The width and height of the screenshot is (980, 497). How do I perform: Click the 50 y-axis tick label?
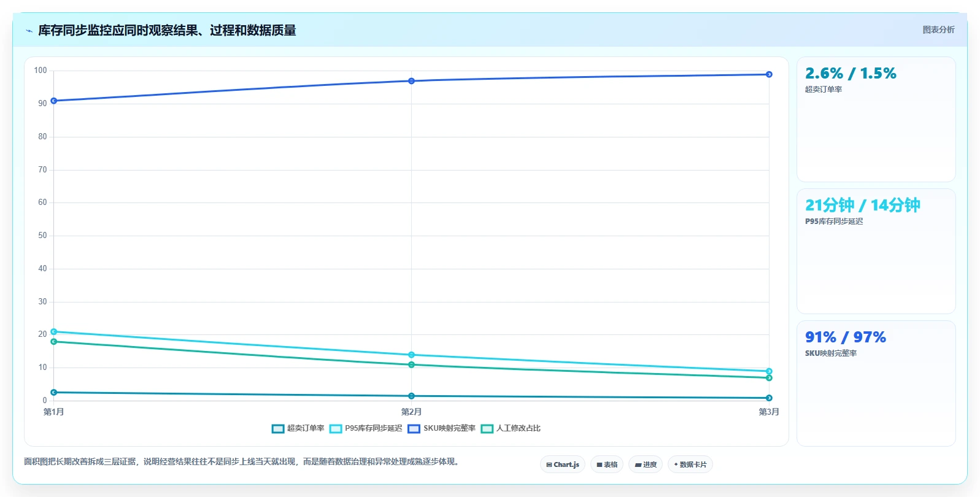pyautogui.click(x=42, y=236)
